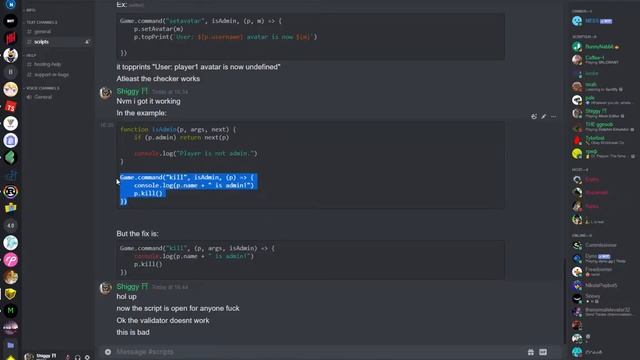Collapse the VOICE CHANNELS category
The width and height of the screenshot is (640, 360).
click(42, 88)
